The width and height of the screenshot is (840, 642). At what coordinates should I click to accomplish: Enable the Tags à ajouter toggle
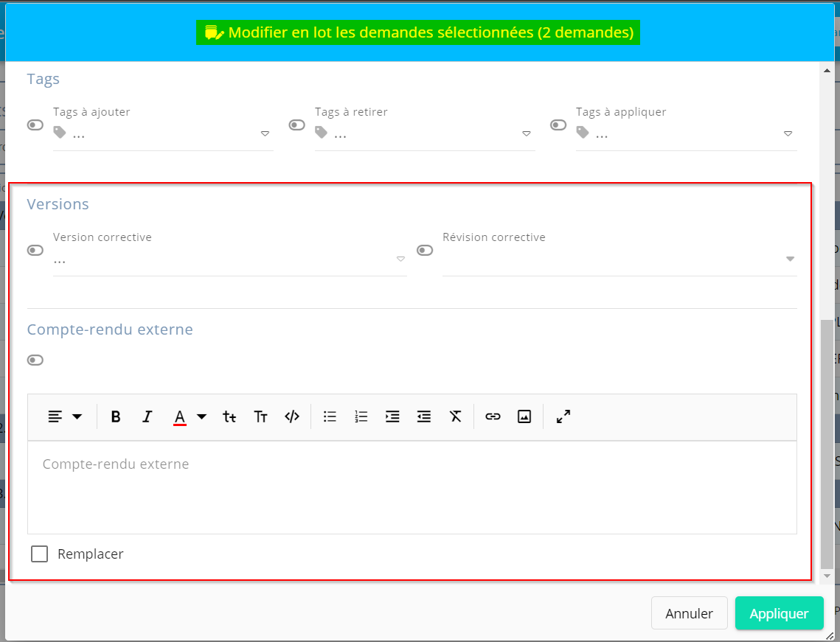(x=35, y=125)
